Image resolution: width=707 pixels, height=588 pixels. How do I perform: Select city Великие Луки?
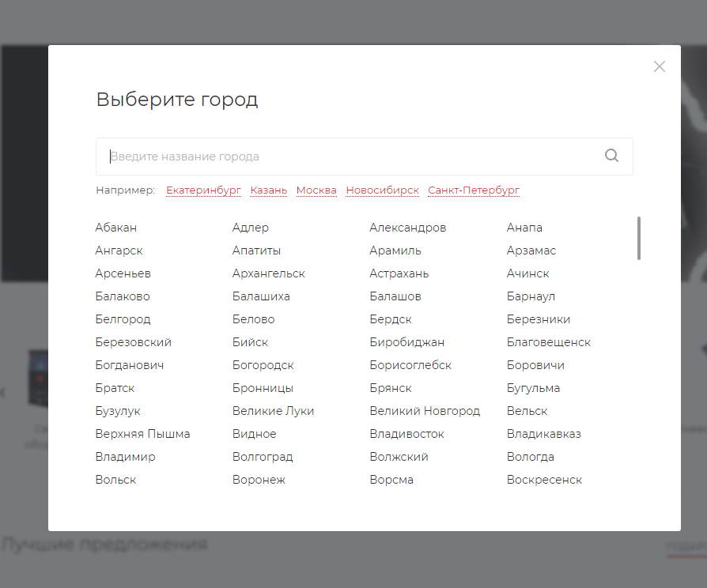click(274, 412)
